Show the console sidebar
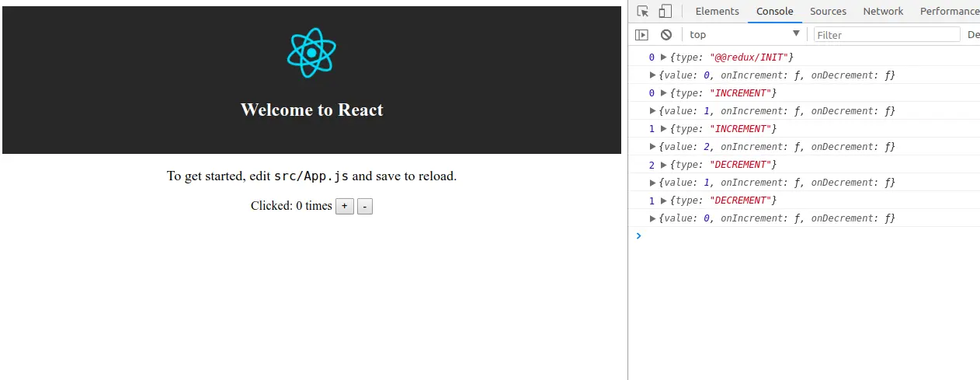 pos(641,35)
